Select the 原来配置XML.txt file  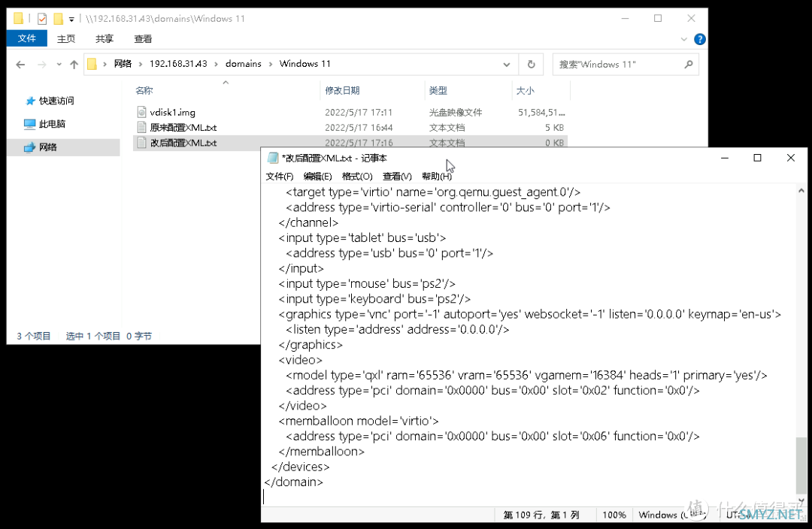point(183,127)
